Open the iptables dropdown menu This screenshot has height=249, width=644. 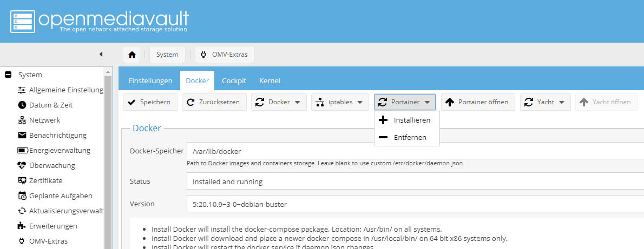pyautogui.click(x=340, y=102)
